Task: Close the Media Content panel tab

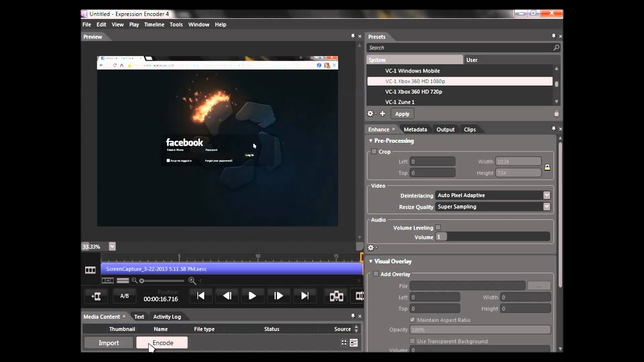Action: [x=124, y=317]
